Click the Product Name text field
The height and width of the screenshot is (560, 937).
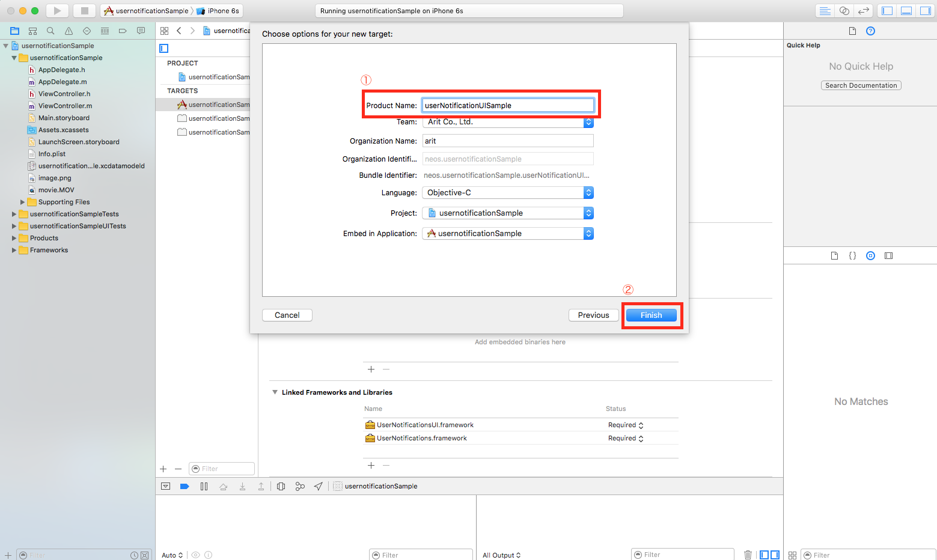508,105
